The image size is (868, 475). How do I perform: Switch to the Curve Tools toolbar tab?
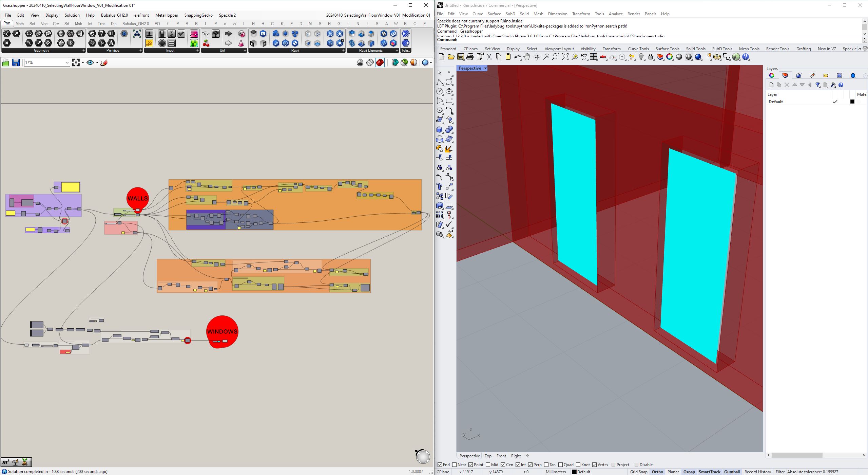[x=638, y=49]
